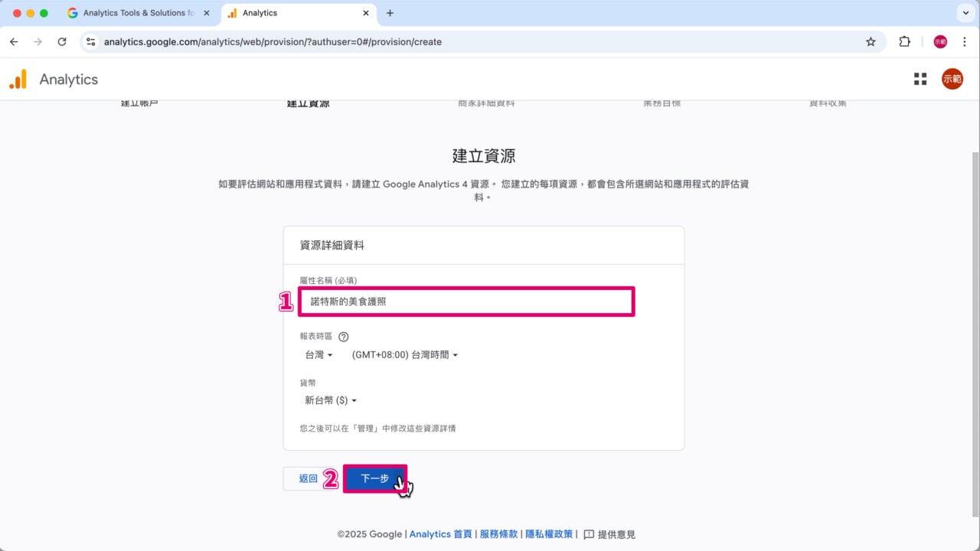Change currency via the 新台幣 ($) dropdown

click(x=329, y=399)
